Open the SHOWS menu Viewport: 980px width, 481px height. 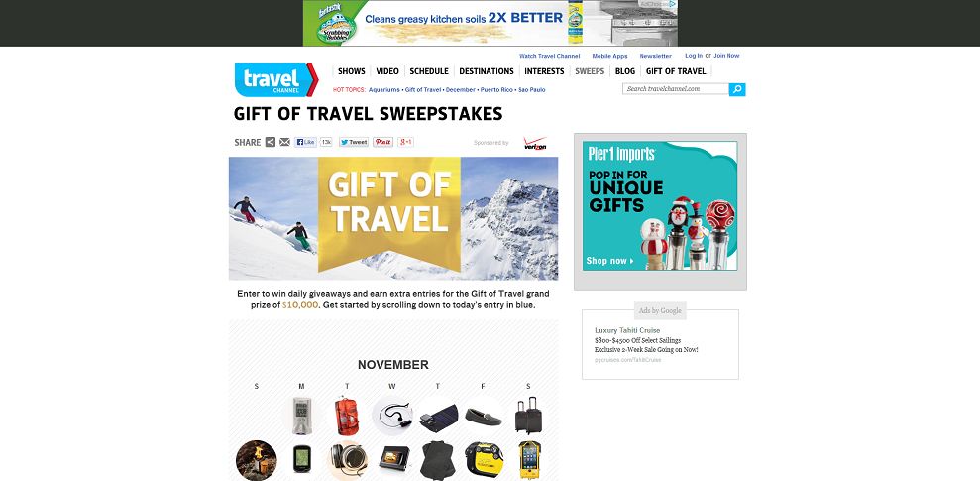(351, 71)
